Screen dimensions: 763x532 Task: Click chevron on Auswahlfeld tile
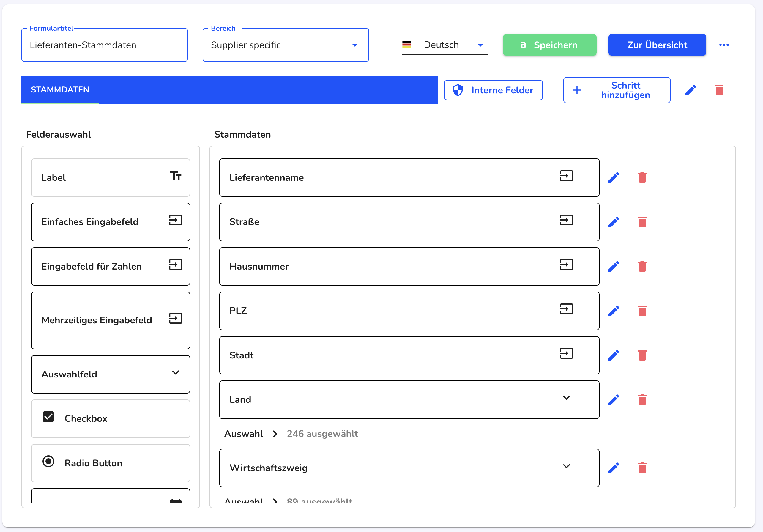tap(176, 373)
